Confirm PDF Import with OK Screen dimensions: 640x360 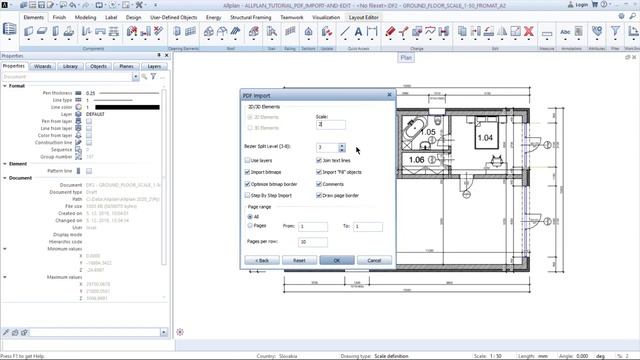[x=337, y=260]
